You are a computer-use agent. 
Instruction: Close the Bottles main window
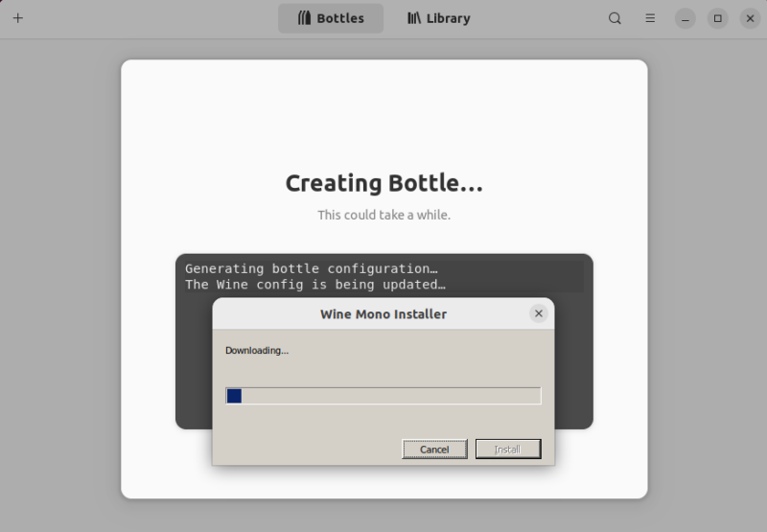(750, 18)
